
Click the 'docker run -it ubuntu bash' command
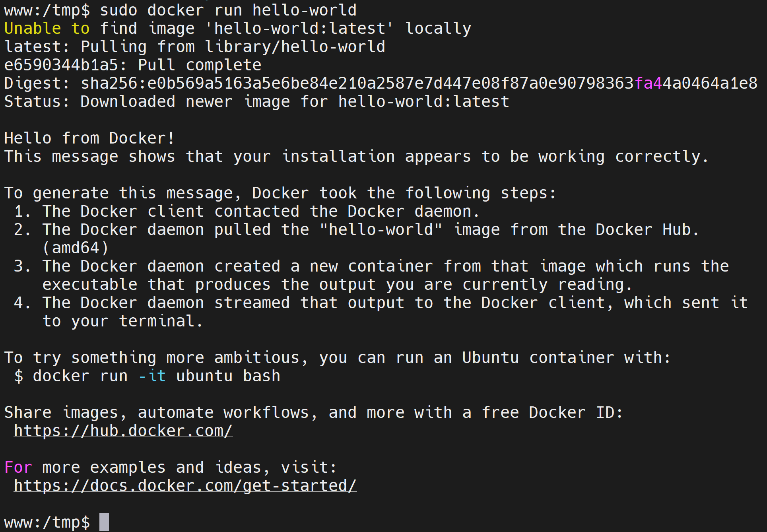click(157, 376)
